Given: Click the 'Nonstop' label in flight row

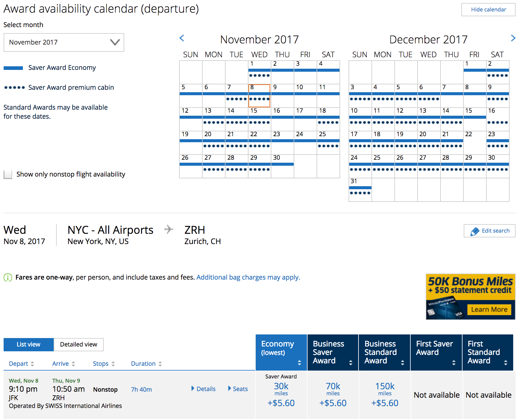Looking at the screenshot, I should 105,390.
